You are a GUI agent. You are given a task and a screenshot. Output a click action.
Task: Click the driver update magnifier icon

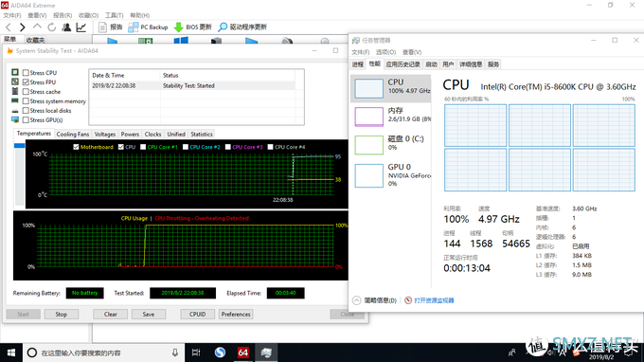[223, 27]
